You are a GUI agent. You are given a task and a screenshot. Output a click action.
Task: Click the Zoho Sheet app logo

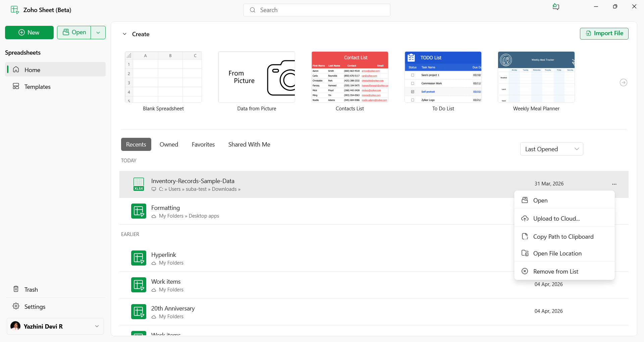click(x=15, y=10)
